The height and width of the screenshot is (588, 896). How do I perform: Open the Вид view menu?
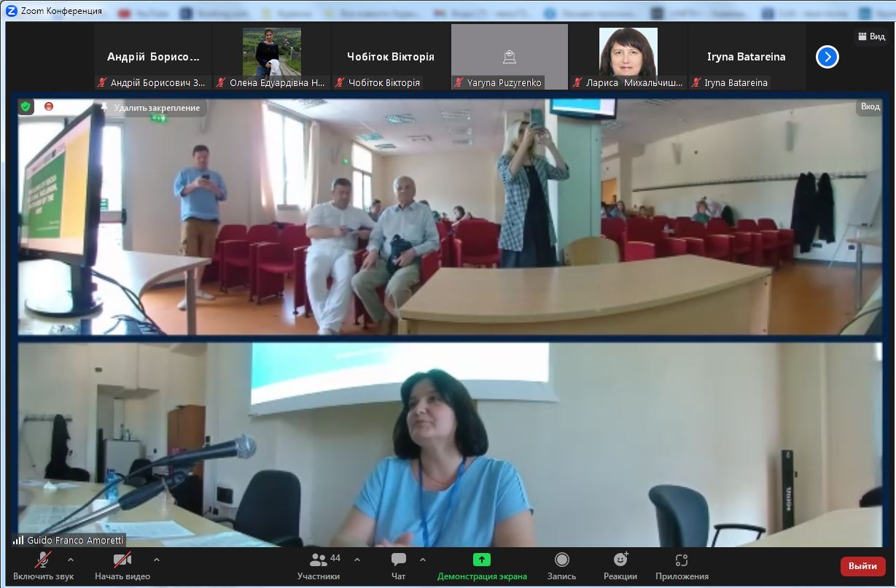[x=871, y=36]
